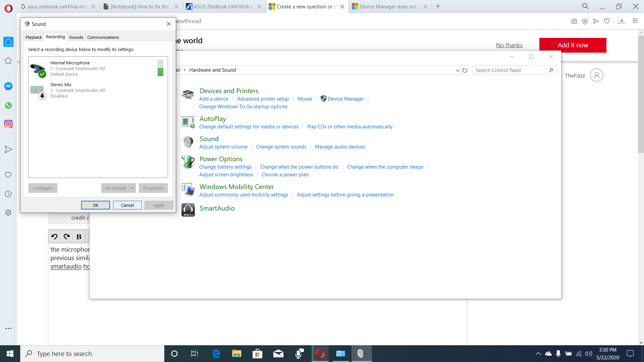
Task: Open Microsoft Edge from the taskbar
Action: pos(216,354)
